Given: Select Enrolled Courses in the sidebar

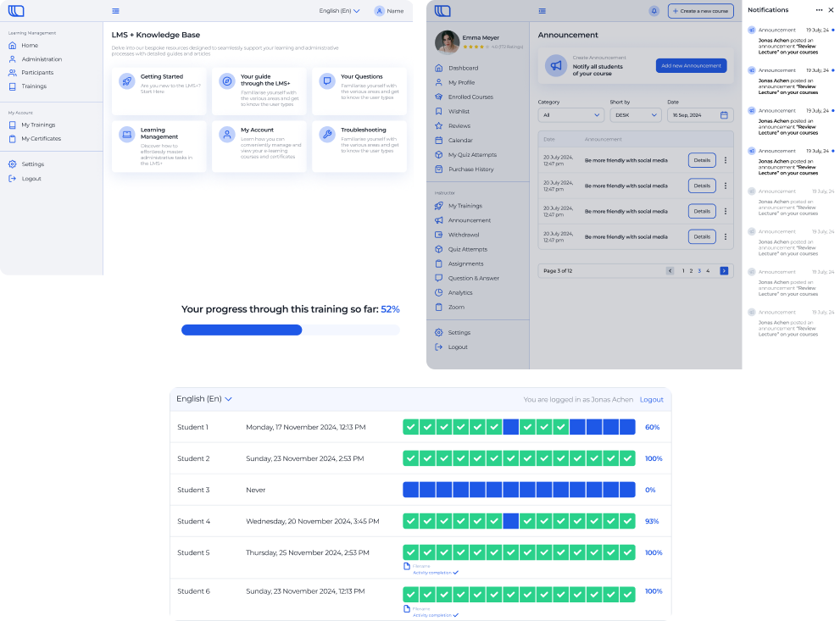Looking at the screenshot, I should tap(470, 97).
